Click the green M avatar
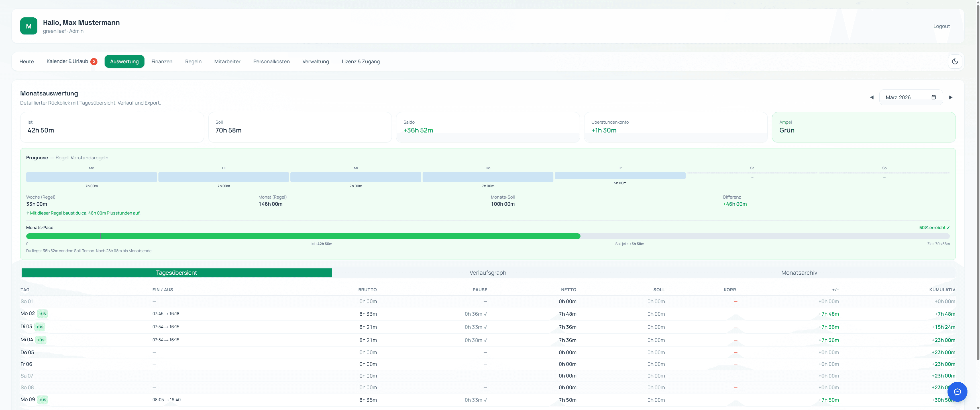 [x=28, y=26]
